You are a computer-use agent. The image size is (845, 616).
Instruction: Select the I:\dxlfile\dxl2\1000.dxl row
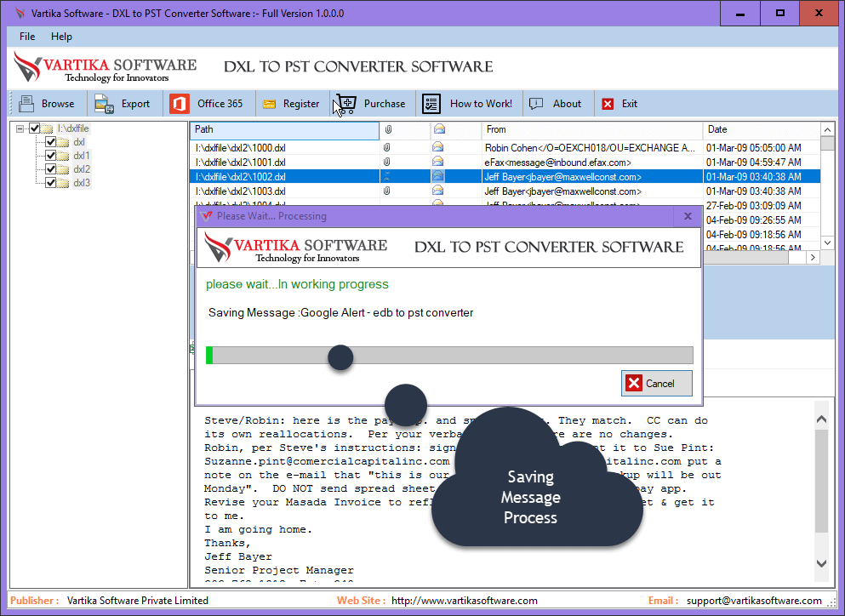click(x=505, y=147)
